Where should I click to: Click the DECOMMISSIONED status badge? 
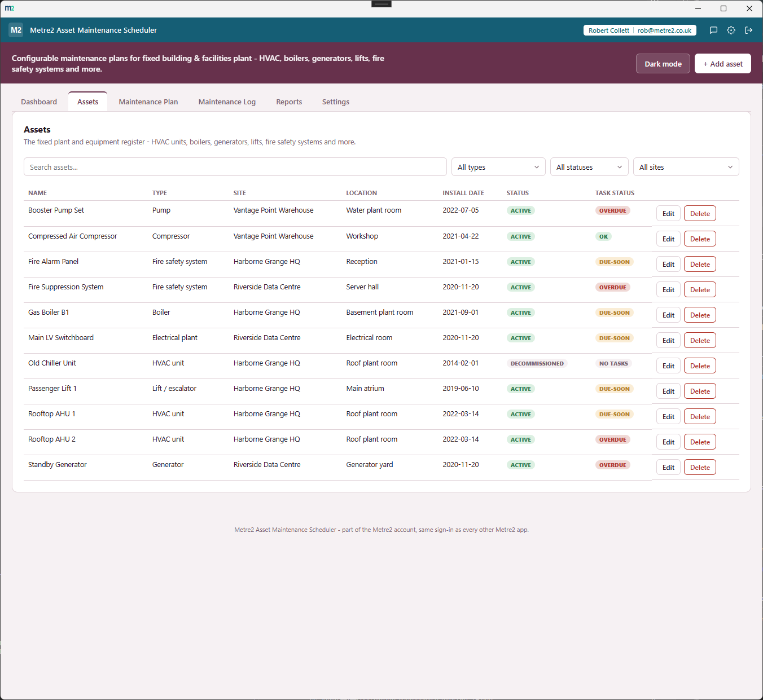537,364
